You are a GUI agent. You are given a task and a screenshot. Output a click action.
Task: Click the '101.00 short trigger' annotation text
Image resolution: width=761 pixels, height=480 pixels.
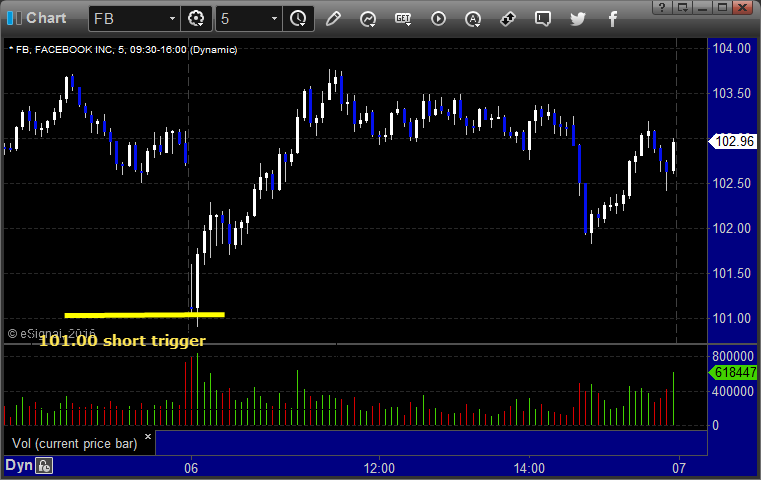click(122, 341)
